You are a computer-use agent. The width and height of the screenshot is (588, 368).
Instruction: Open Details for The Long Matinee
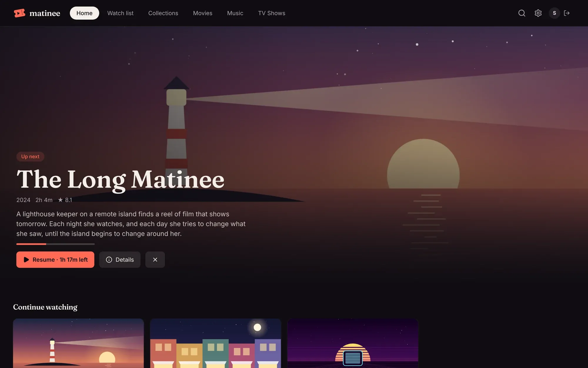120,260
